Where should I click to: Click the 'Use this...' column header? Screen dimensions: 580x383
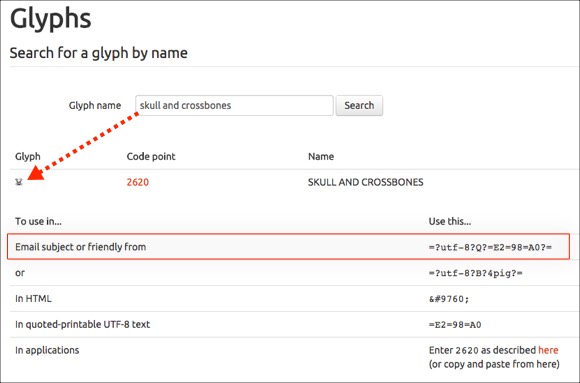point(450,221)
